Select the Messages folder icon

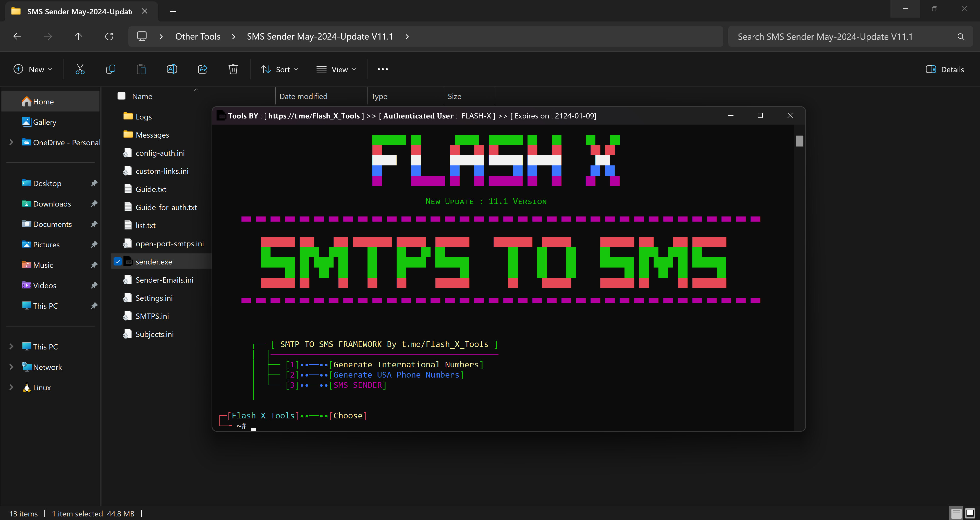tap(128, 134)
